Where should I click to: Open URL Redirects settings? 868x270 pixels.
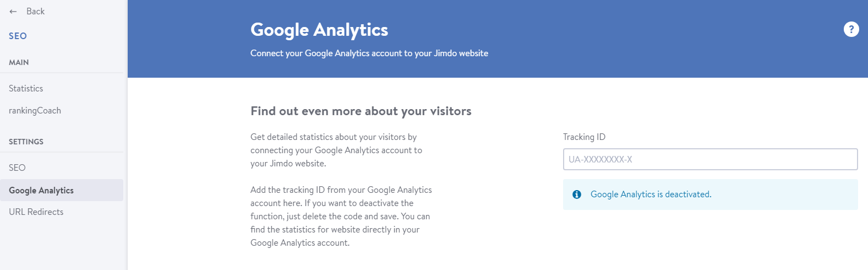coord(36,212)
